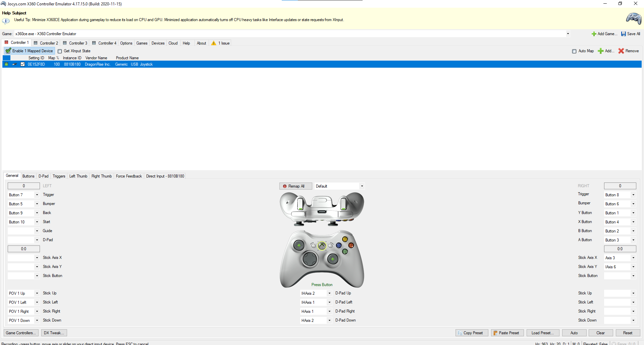644x345 pixels.
Task: Expand the left Bumper Button 5 dropdown
Action: 37,204
